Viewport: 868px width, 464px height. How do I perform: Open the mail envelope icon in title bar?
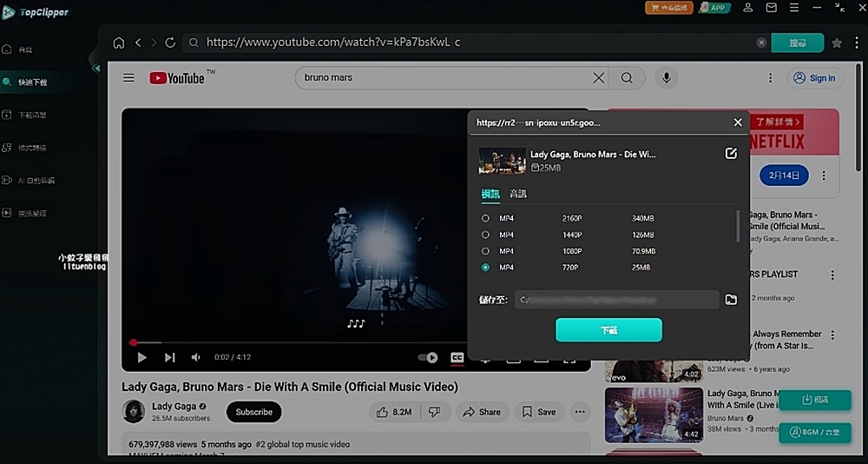(771, 8)
